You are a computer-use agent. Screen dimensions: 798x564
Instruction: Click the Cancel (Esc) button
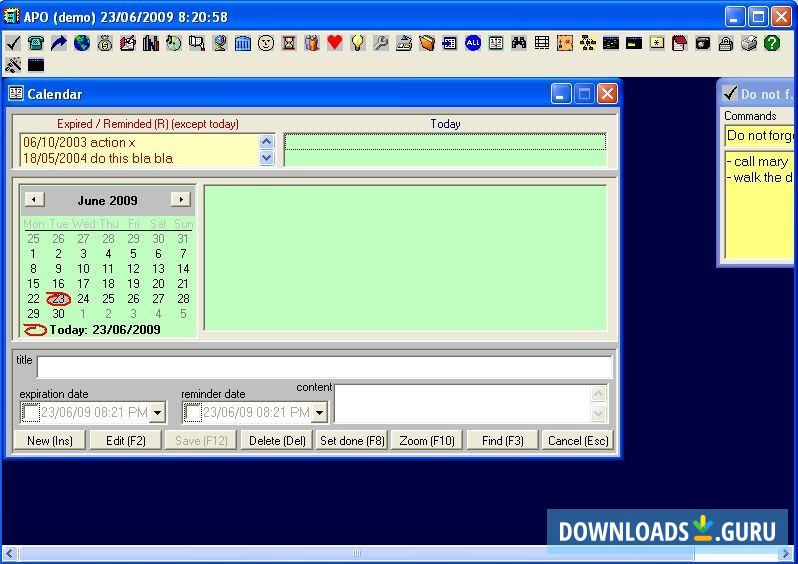[578, 440]
